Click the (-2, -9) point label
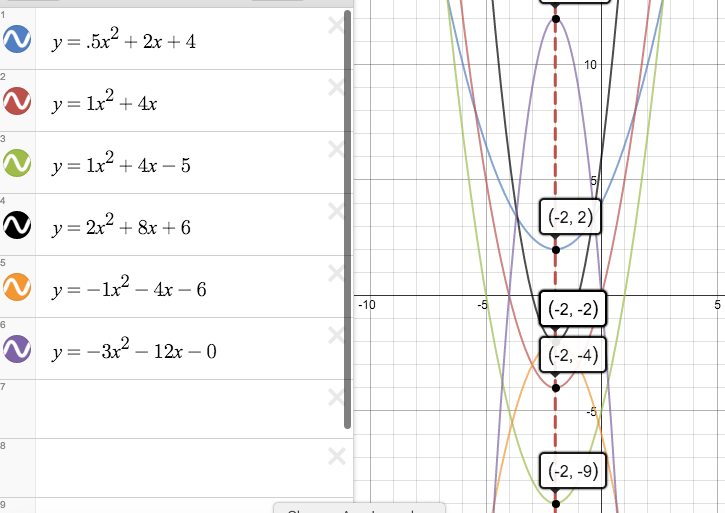Image resolution: width=725 pixels, height=513 pixels. click(x=573, y=470)
